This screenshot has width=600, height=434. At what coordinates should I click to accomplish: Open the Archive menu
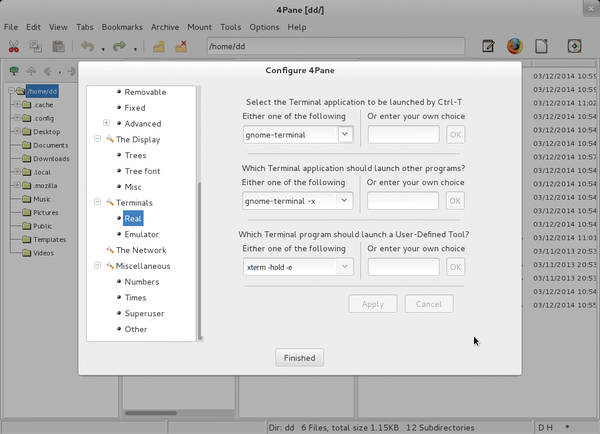pos(165,27)
